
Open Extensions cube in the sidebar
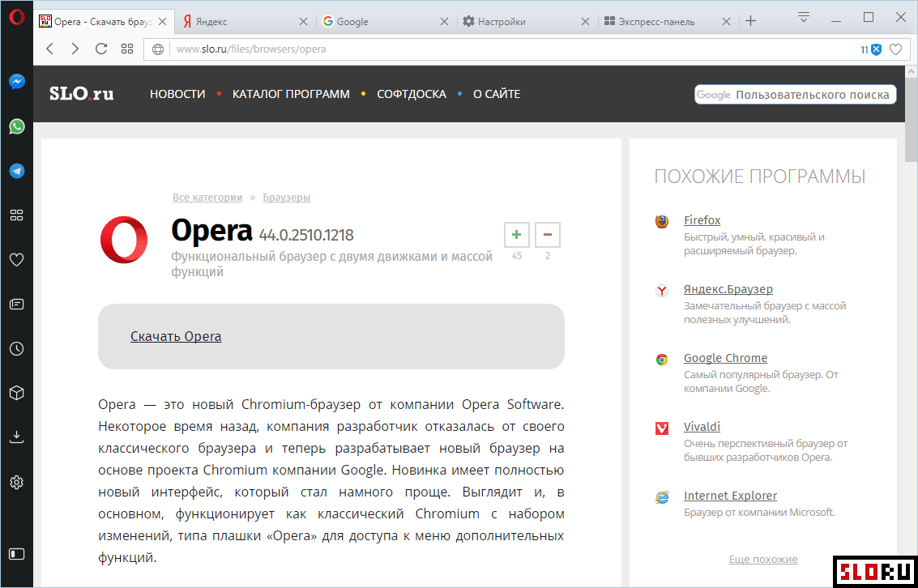[x=17, y=393]
